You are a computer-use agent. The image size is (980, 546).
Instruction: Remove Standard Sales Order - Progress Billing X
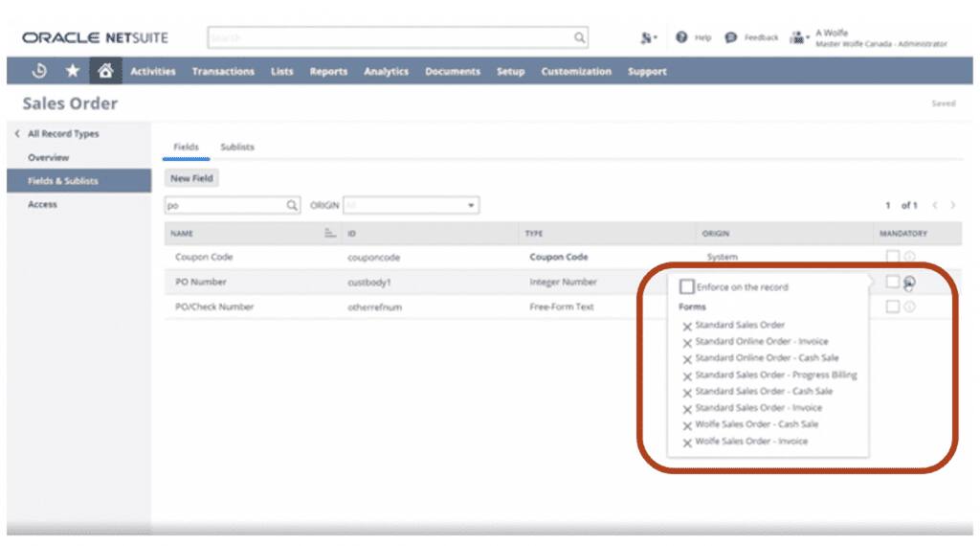pos(687,376)
